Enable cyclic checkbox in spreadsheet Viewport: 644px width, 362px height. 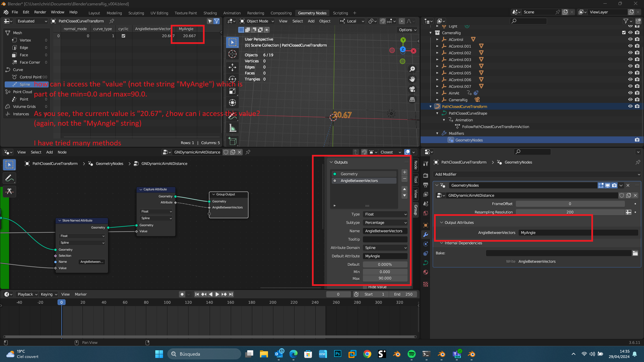(123, 36)
